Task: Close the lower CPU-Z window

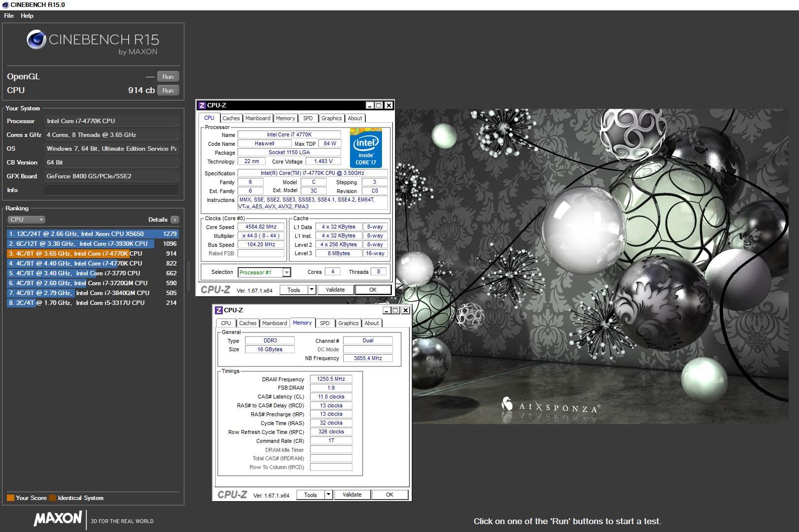Action: [406, 310]
